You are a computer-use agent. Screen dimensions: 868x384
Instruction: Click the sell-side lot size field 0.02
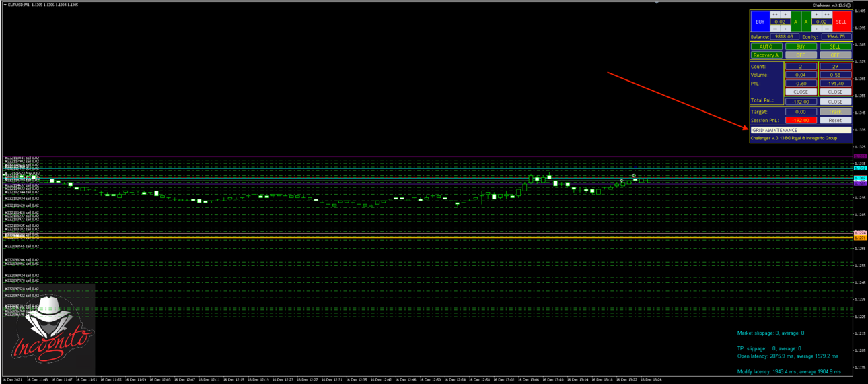[x=822, y=22]
